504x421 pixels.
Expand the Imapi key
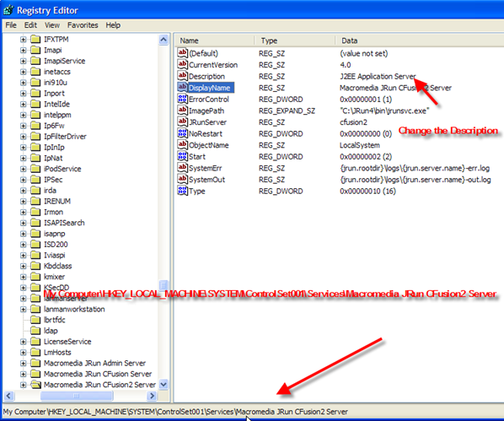23,51
